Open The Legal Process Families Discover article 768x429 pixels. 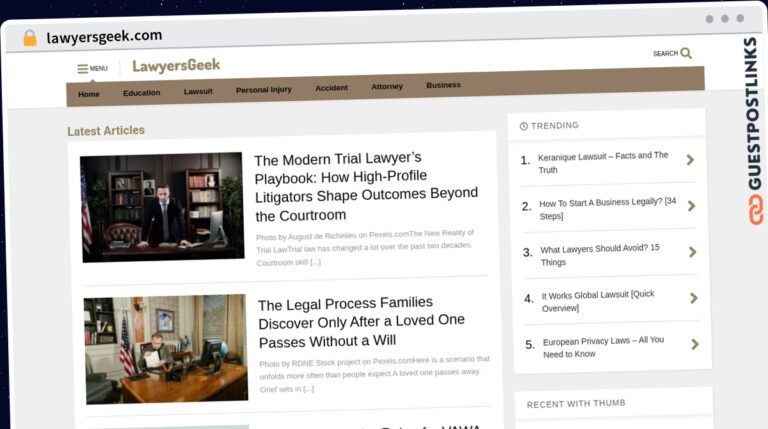click(x=361, y=322)
